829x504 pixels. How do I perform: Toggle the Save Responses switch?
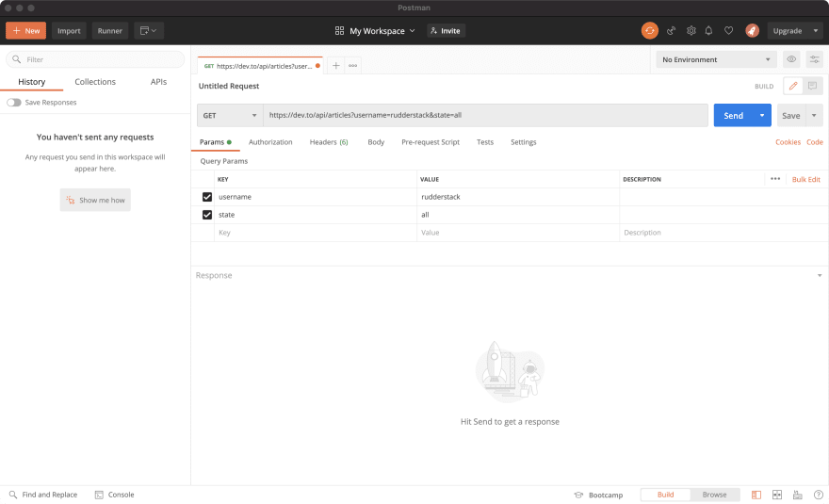pos(14,102)
